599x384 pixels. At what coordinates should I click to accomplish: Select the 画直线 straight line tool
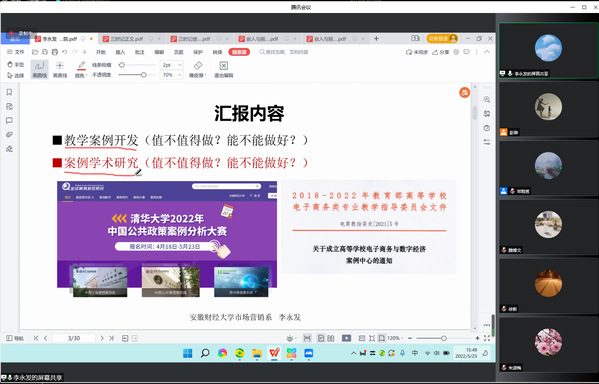(60, 70)
